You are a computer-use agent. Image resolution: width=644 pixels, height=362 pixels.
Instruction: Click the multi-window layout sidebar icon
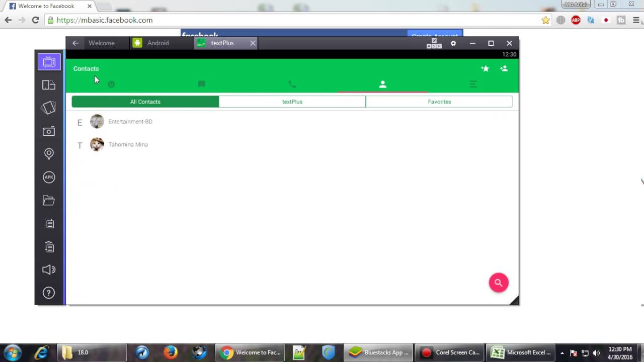[49, 85]
